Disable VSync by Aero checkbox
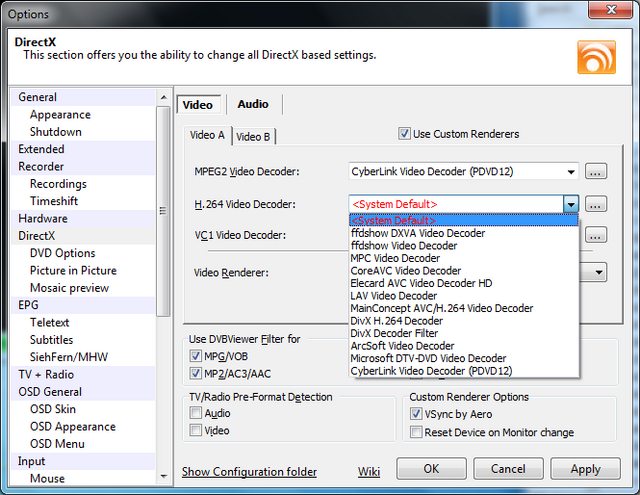640x495 pixels. point(416,414)
